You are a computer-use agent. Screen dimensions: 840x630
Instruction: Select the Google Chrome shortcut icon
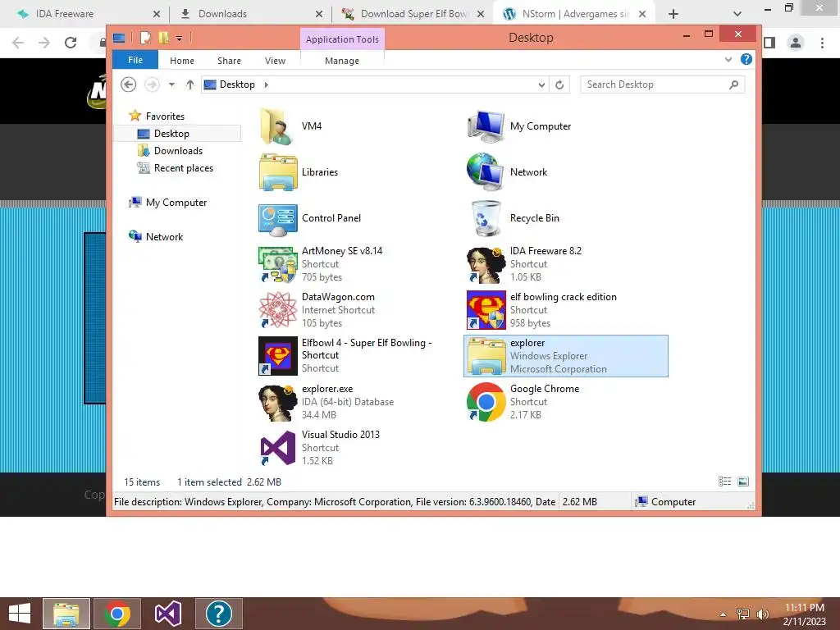pyautogui.click(x=486, y=402)
